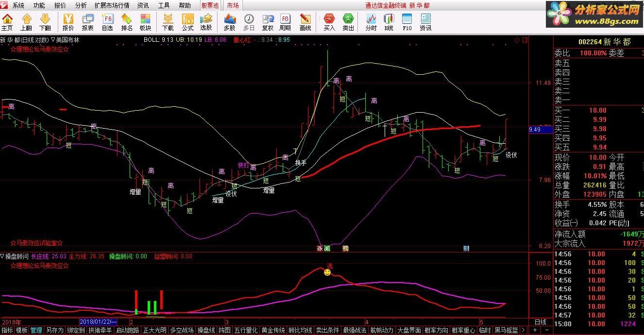Viewport: 644px width, 335px height.
Task: Click the 002264 stock code header
Action: point(590,42)
